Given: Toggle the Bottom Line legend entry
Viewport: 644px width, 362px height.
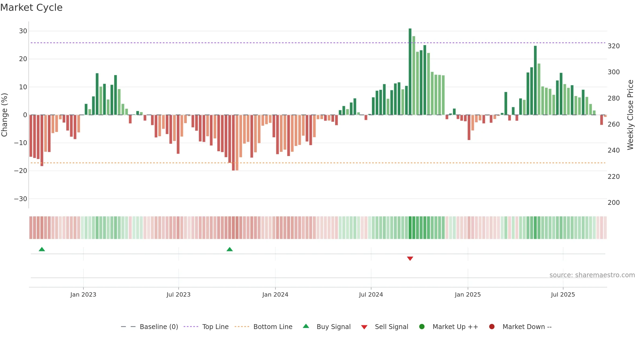Looking at the screenshot, I should pyautogui.click(x=264, y=327).
